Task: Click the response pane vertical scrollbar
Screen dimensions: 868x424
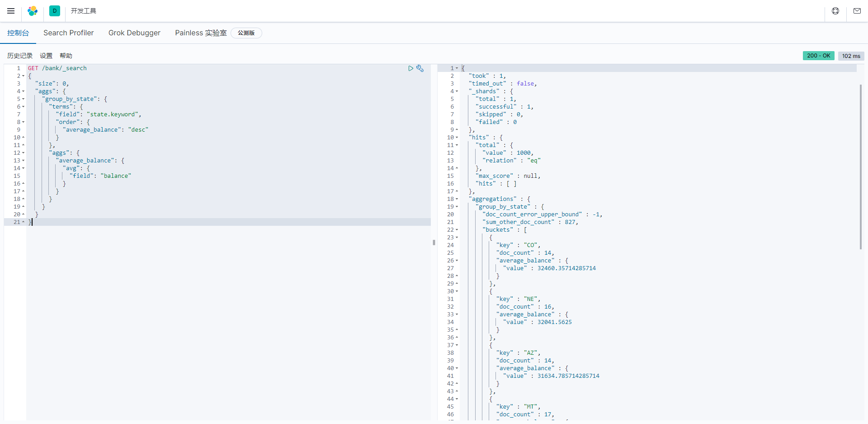Action: (x=860, y=167)
